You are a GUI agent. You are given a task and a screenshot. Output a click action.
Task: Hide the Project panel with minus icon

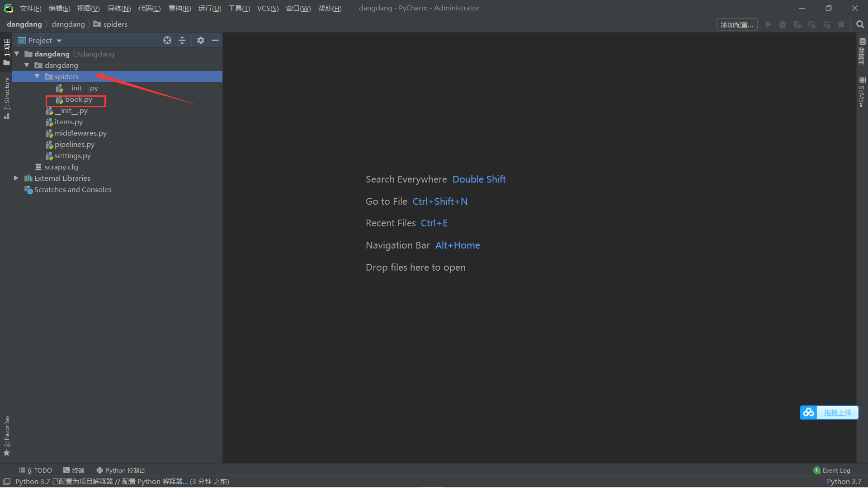coord(215,40)
